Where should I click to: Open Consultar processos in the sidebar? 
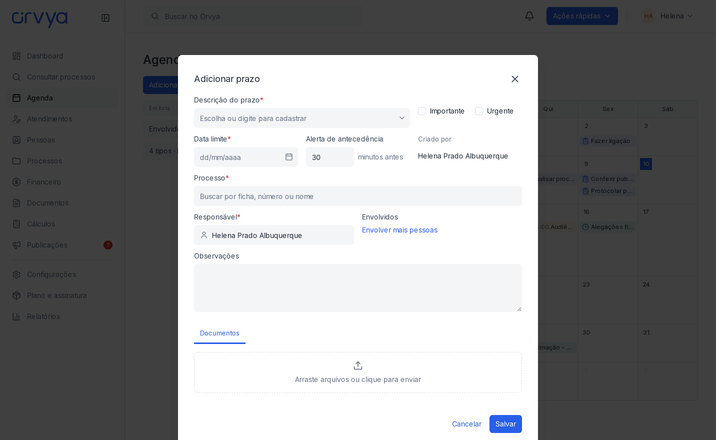click(61, 77)
